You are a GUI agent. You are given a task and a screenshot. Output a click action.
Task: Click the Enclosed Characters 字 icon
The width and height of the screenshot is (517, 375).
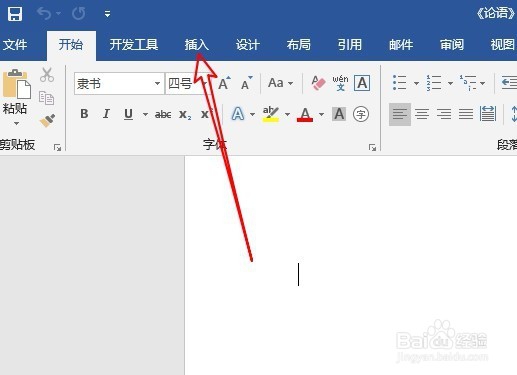point(361,114)
